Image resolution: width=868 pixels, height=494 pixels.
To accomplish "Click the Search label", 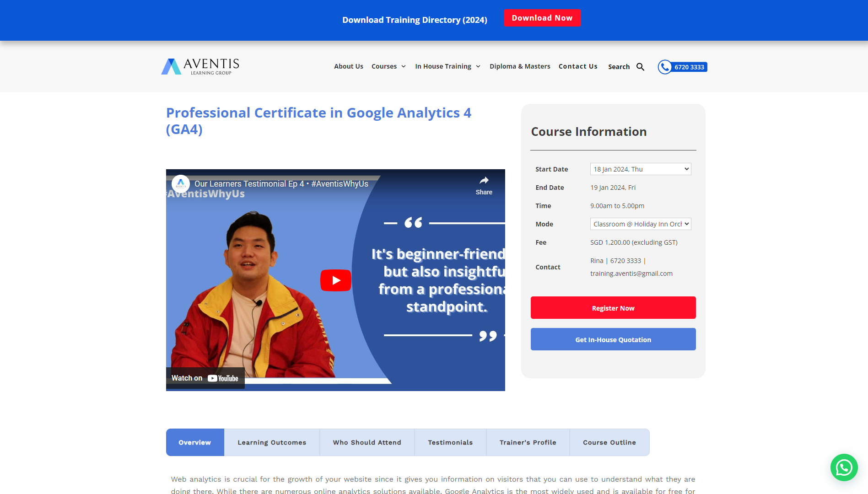I will [619, 67].
